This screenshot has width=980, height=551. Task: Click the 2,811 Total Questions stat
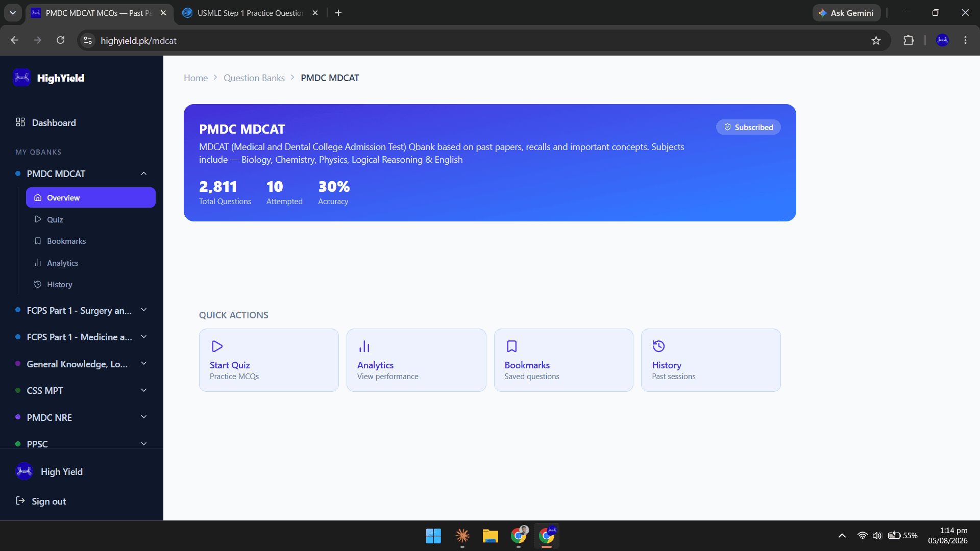coord(225,192)
